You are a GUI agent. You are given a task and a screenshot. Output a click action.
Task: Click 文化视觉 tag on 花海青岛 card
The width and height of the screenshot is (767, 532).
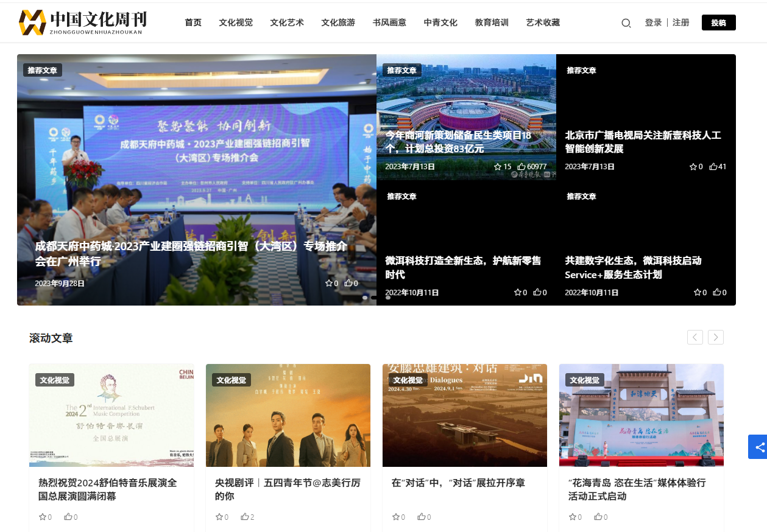coord(585,380)
